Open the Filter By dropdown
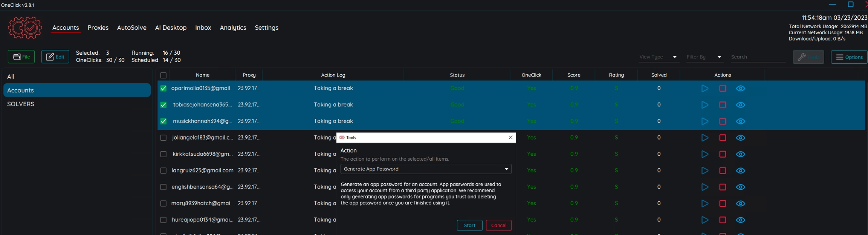Screen dimensions: 868x235 [x=703, y=57]
